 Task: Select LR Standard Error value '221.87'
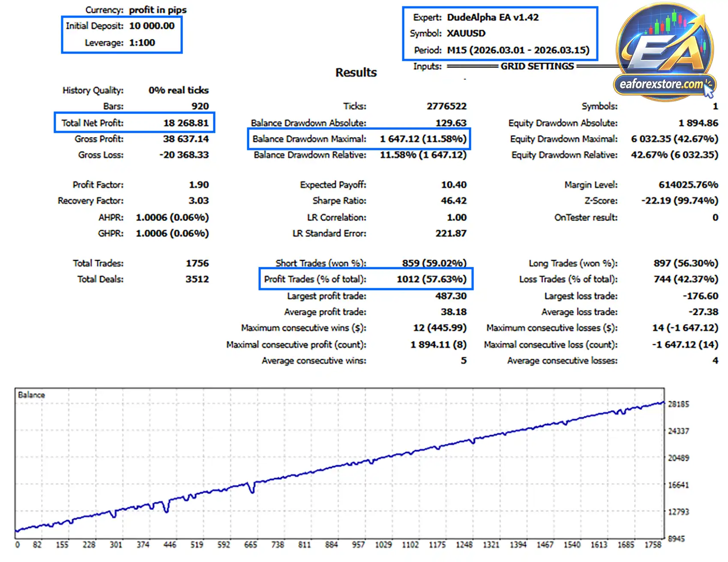(451, 233)
